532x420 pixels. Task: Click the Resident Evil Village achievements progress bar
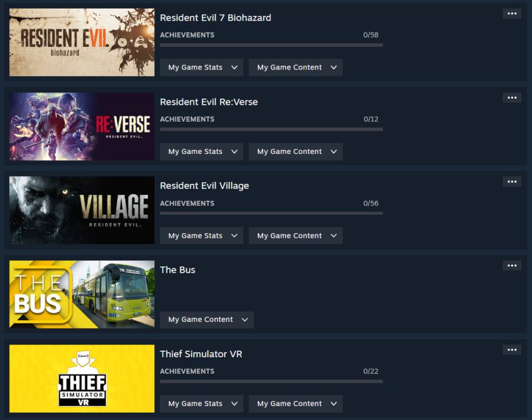click(x=271, y=214)
